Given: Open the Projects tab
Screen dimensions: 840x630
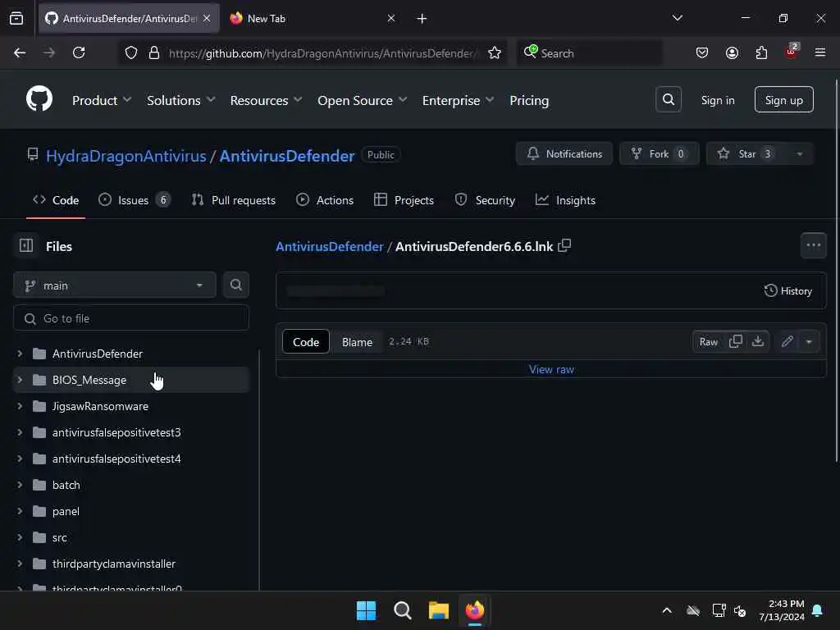Looking at the screenshot, I should coord(404,200).
